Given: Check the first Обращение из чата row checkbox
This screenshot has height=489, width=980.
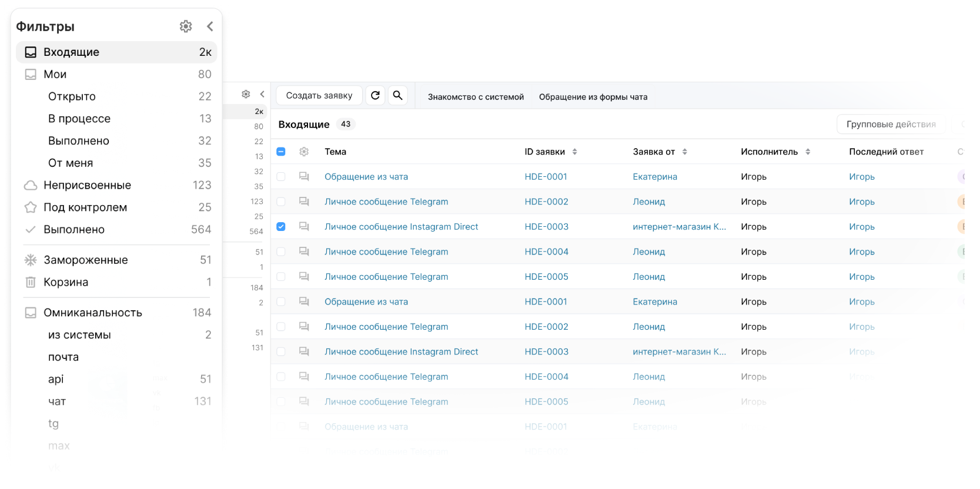Looking at the screenshot, I should pos(281,177).
